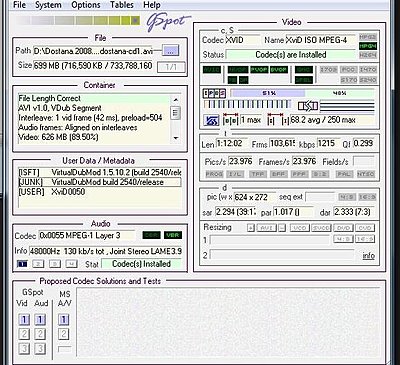Click the max consecutive B-frames icon
Viewport: 400px width, 365px height.
230,120
